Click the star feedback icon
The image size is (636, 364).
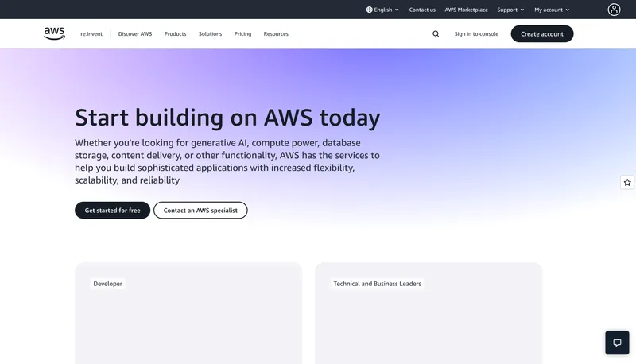click(627, 183)
